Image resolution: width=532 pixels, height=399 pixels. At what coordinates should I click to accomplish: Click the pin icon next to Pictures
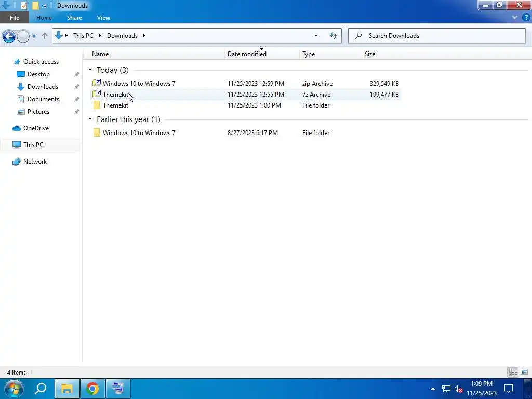77,112
